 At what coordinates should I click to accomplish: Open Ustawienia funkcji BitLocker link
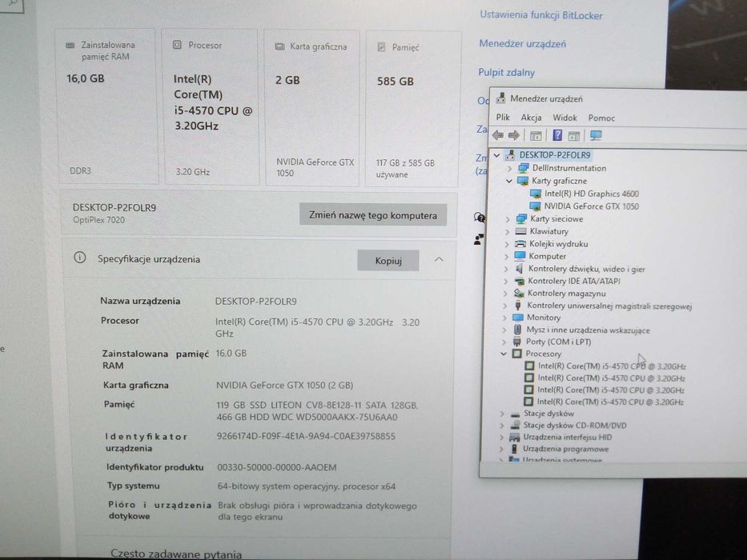pos(540,15)
